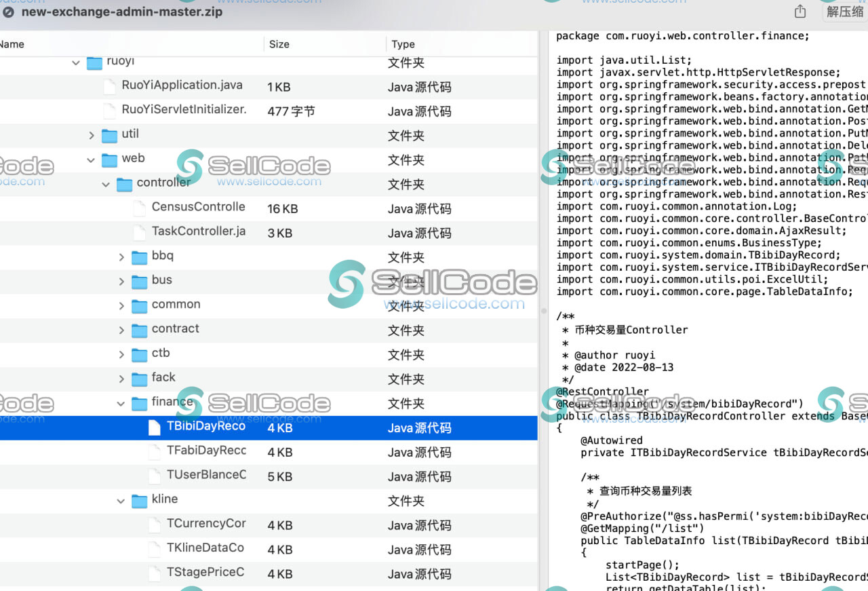Image resolution: width=868 pixels, height=591 pixels.
Task: Expand the common folder
Action: coord(121,306)
